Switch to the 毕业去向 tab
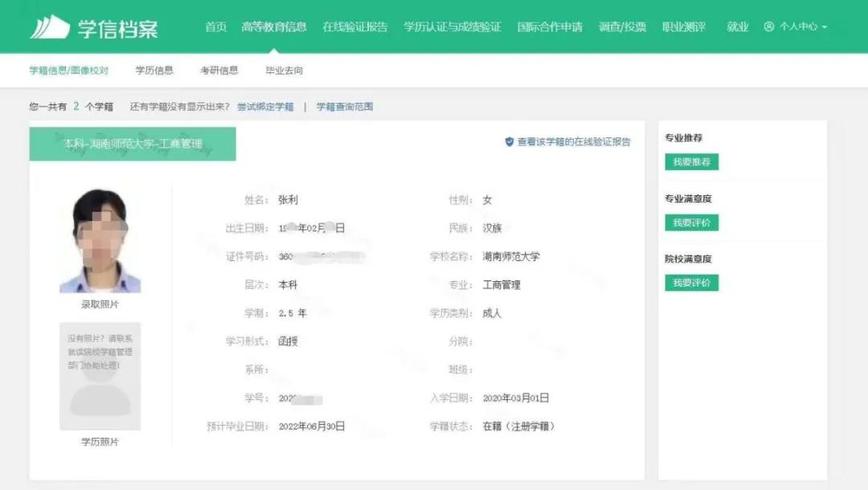The height and width of the screenshot is (490, 868). coord(284,70)
